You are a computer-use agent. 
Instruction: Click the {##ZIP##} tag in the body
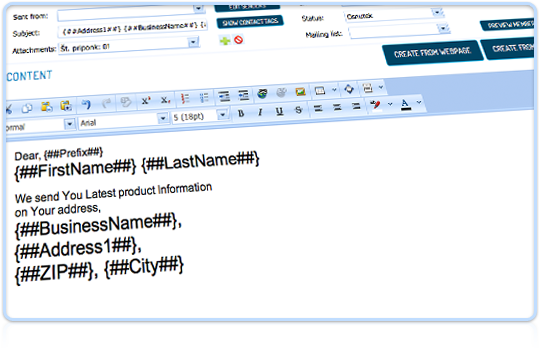coord(53,272)
